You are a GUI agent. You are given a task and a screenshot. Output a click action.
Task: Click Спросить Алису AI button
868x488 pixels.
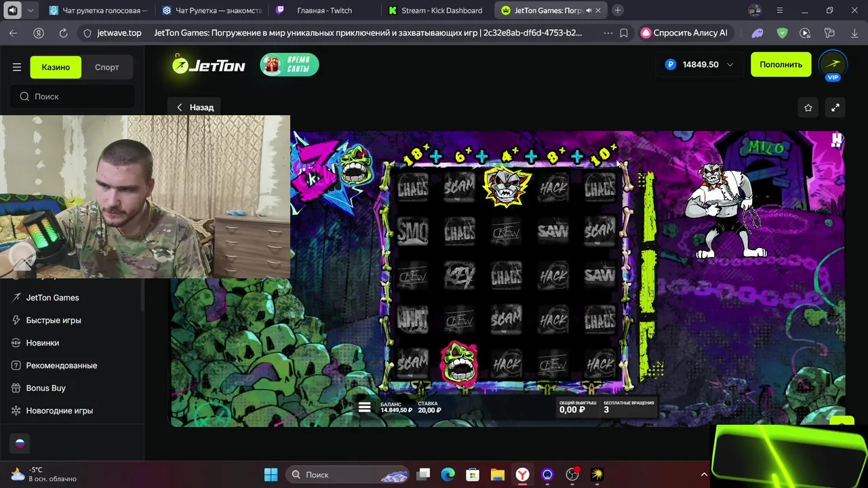tap(685, 33)
